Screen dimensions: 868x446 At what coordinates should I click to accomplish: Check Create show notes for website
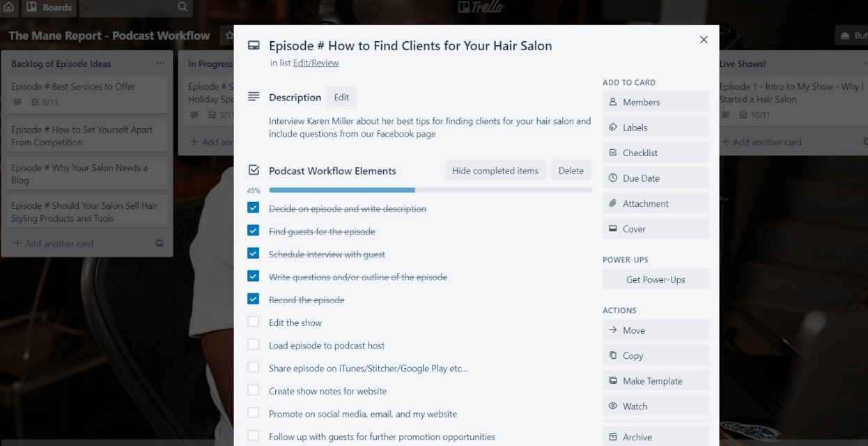254,391
